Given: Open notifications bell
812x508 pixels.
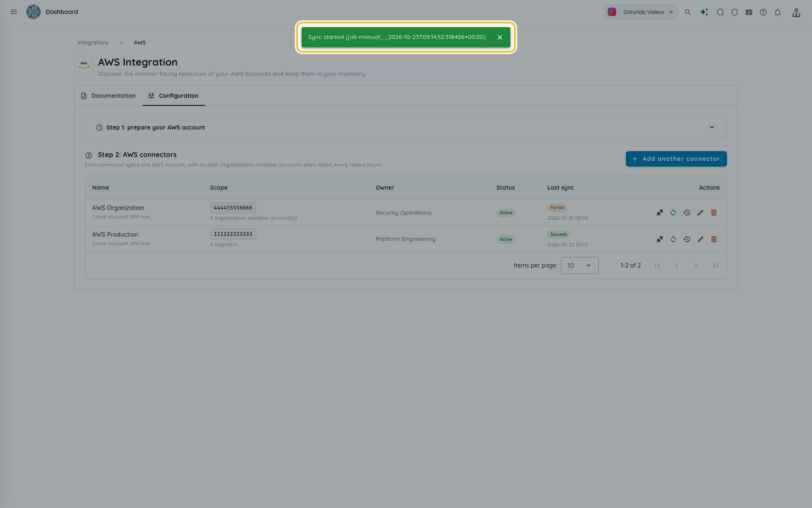Looking at the screenshot, I should click(x=778, y=12).
